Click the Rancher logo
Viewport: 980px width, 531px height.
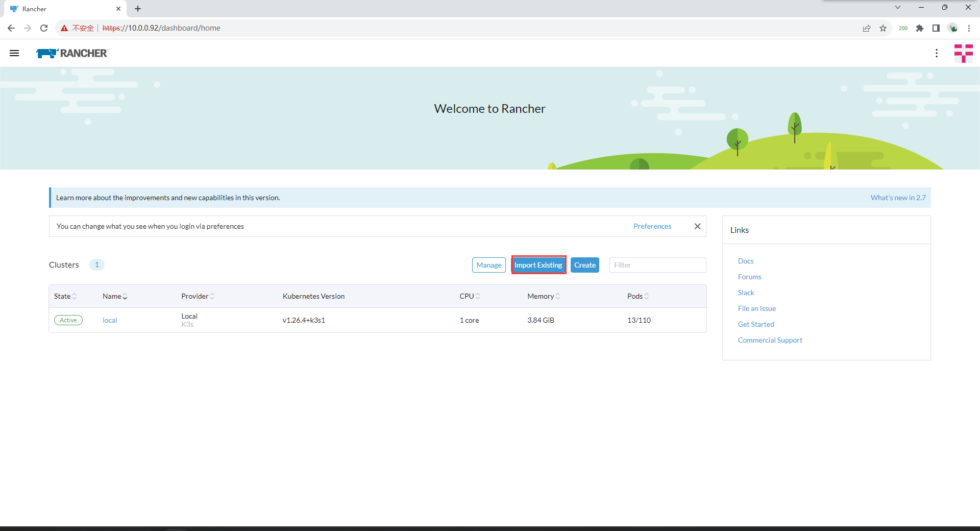pos(72,53)
